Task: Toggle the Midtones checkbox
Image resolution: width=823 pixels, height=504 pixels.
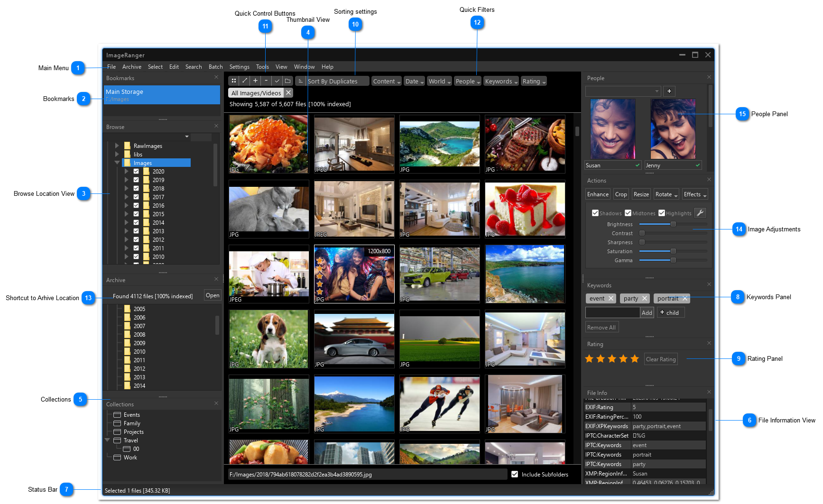Action: (628, 213)
